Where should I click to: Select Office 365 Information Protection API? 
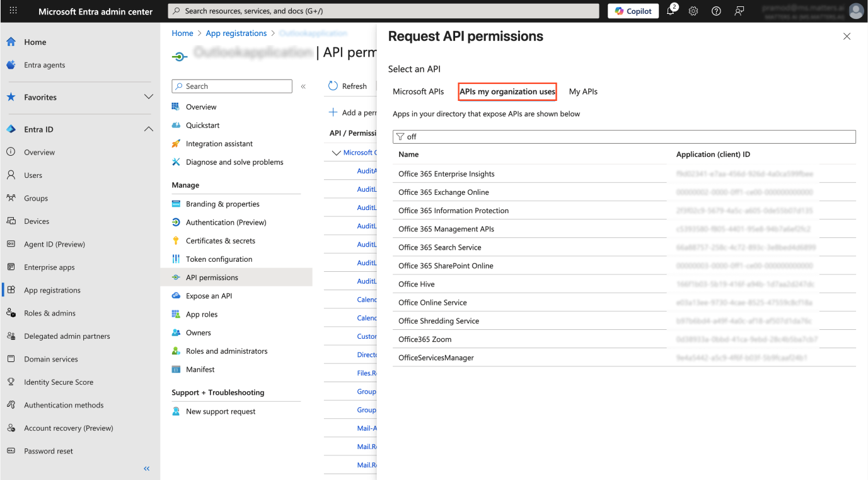624,211
